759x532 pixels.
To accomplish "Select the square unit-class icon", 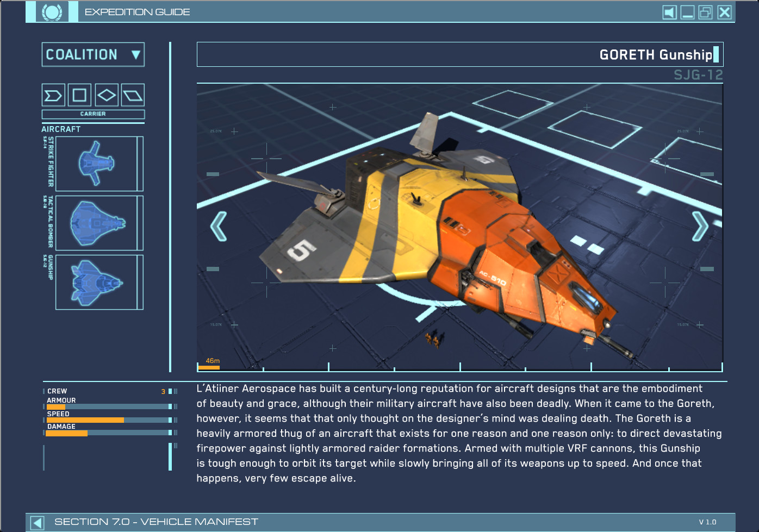I will (80, 95).
